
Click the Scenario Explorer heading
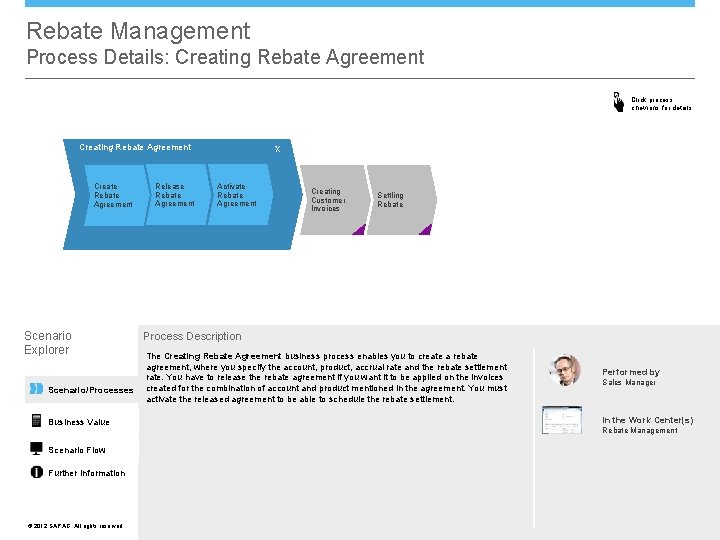tap(48, 343)
